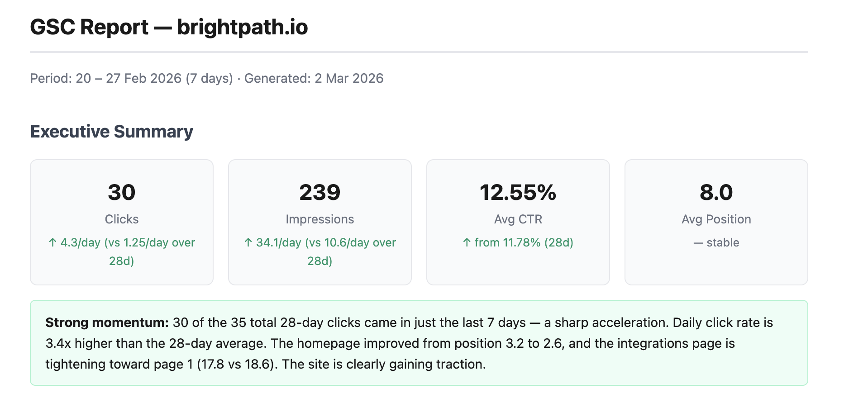
Task: Click the 30 clicks value
Action: pos(122,193)
